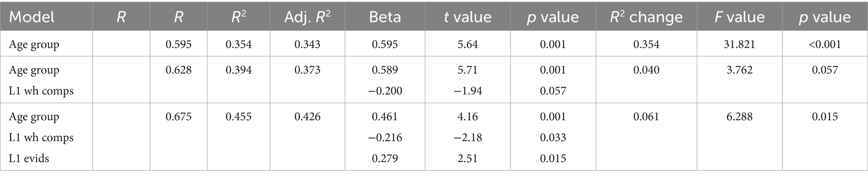Click the Beta value 0.279
Viewport: 868px width, 178px height.
point(384,158)
